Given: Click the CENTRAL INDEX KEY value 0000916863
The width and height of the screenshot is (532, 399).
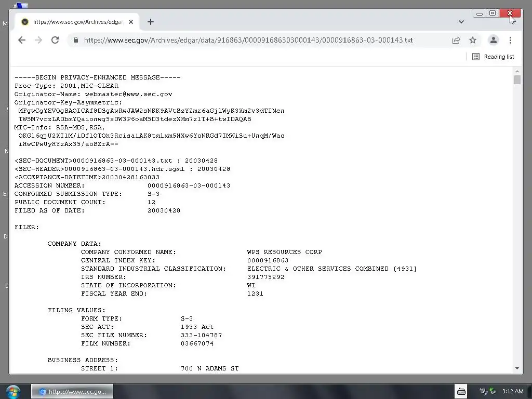Looking at the screenshot, I should click(x=268, y=261).
